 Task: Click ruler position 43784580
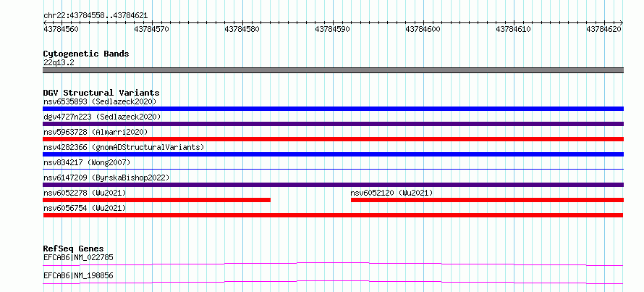242,29
